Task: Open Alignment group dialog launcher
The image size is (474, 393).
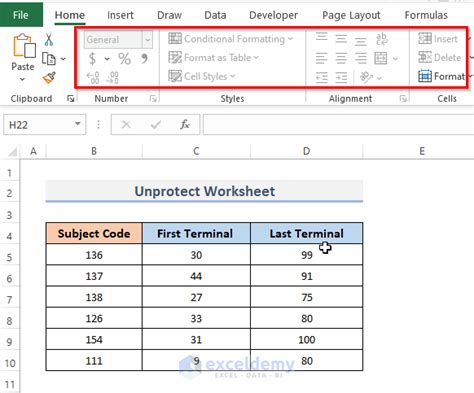Action: coord(403,99)
